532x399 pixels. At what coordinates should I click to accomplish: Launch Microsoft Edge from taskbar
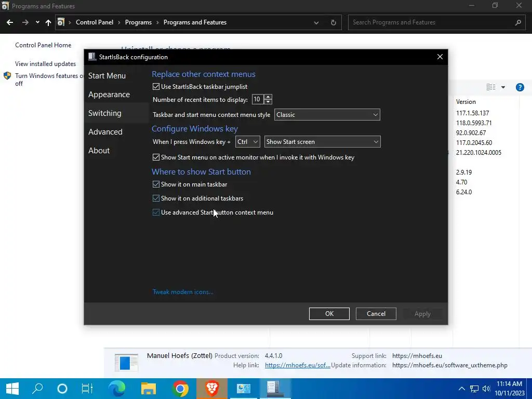[116, 389]
